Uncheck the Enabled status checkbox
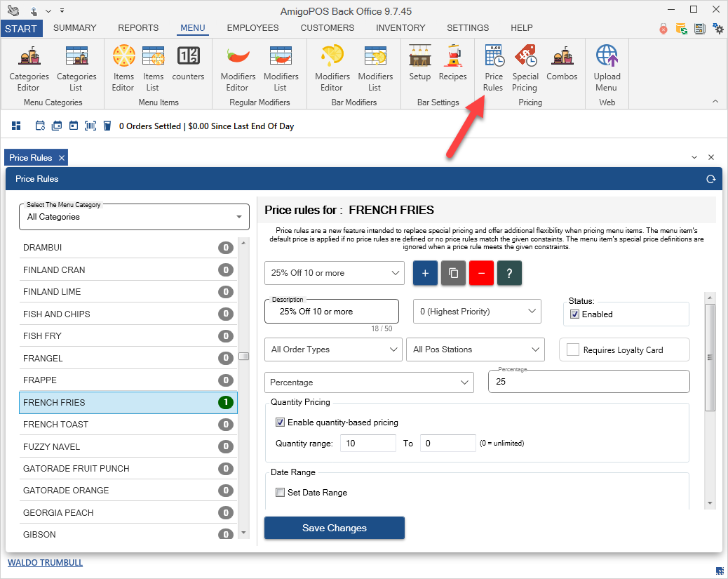Viewport: 728px width, 579px height. point(575,314)
